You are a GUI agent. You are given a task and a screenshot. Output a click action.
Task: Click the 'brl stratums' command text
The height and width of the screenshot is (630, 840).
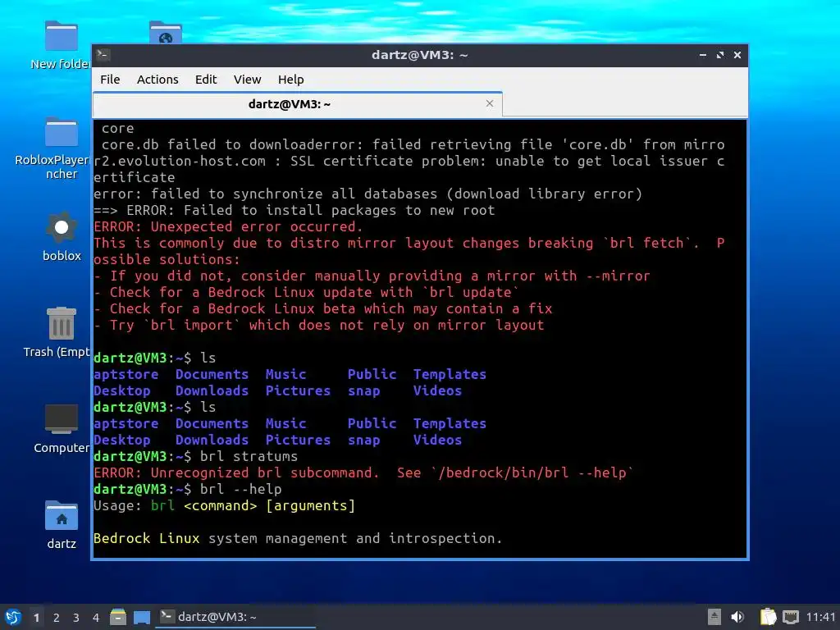249,456
